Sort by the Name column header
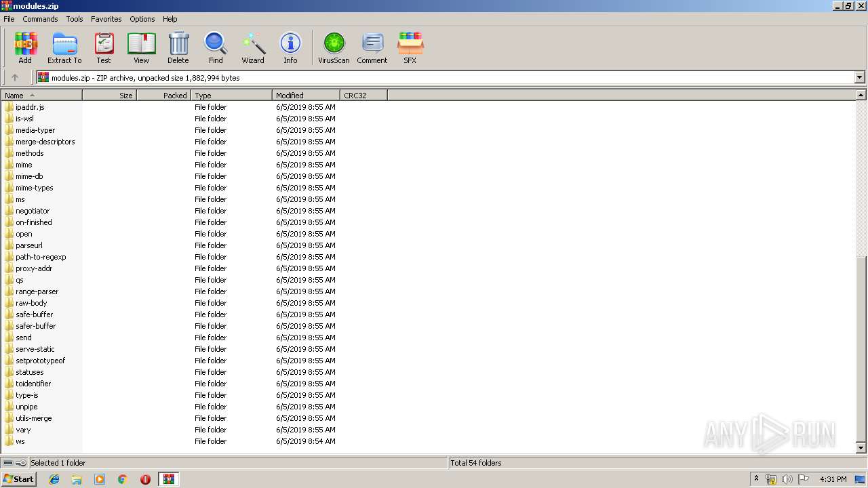868x488 pixels. point(41,96)
